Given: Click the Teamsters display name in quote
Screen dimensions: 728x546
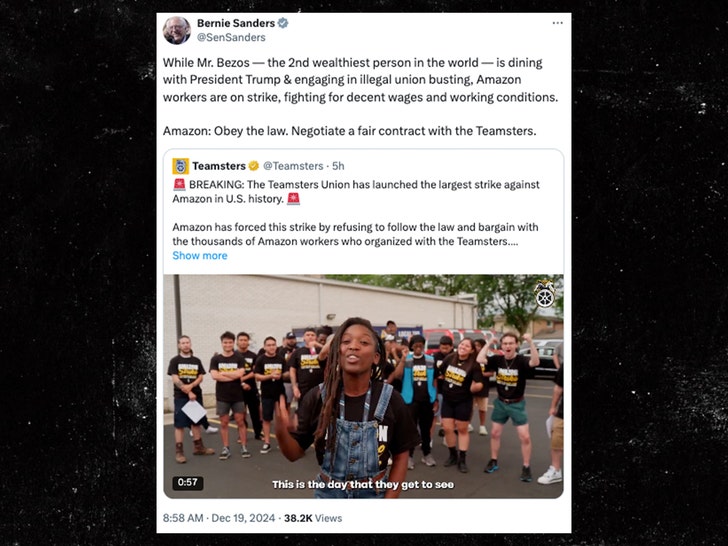Looking at the screenshot, I should pyautogui.click(x=219, y=166).
